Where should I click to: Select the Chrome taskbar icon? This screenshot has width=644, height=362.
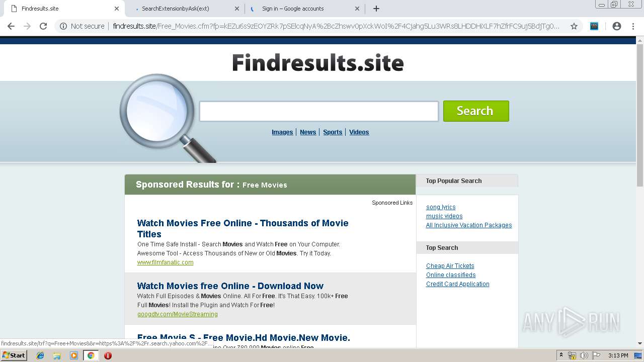91,355
